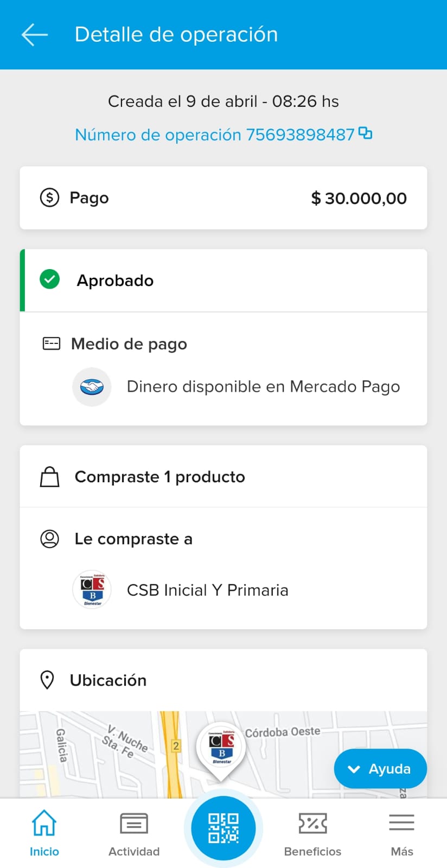The height and width of the screenshot is (868, 447).
Task: Expand the Ayuda help button
Action: [x=380, y=769]
